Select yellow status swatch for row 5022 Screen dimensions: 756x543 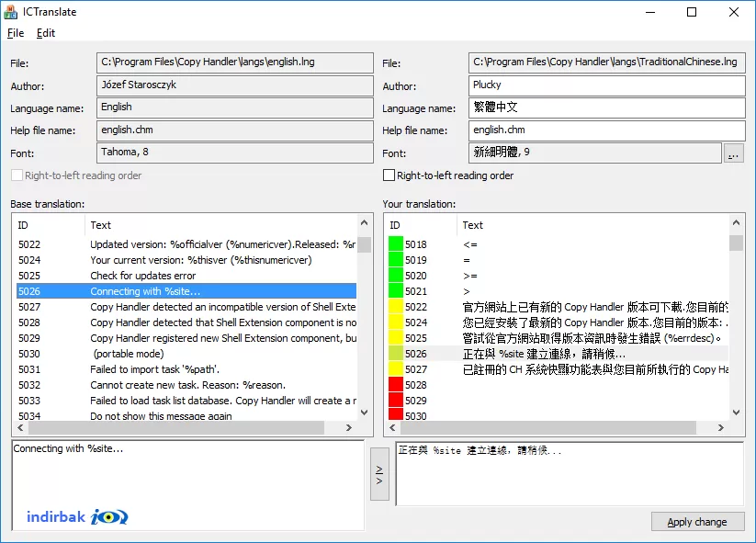pyautogui.click(x=396, y=307)
